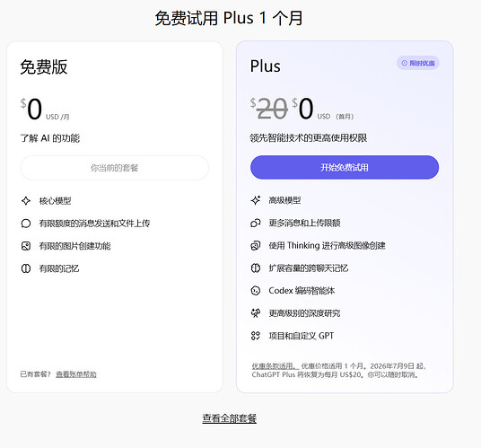Click the 了解 AI 的功能 text

[x=50, y=138]
